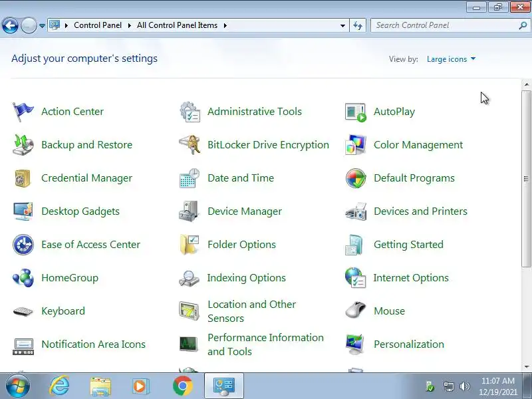Open the Administrative Tools gear icon

[x=190, y=112]
